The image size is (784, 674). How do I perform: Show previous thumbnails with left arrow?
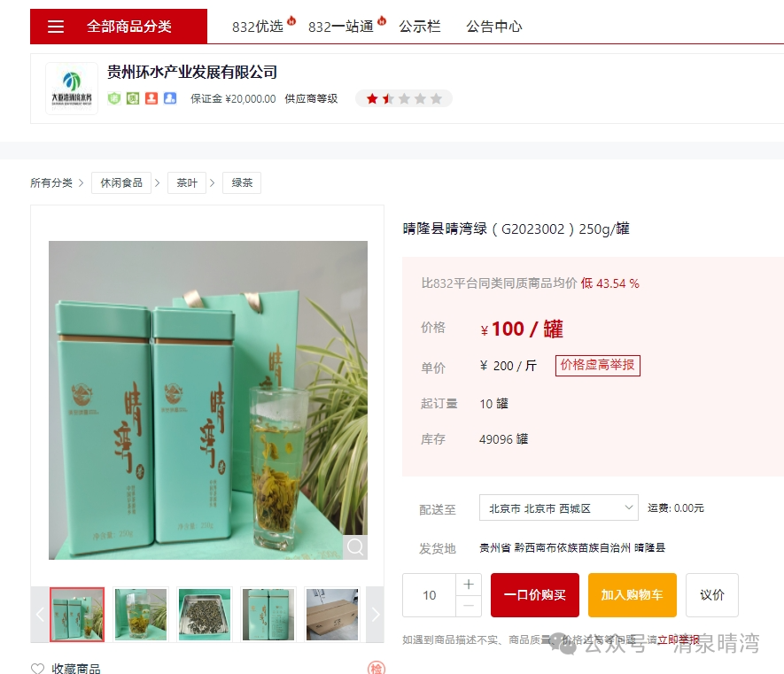[40, 615]
